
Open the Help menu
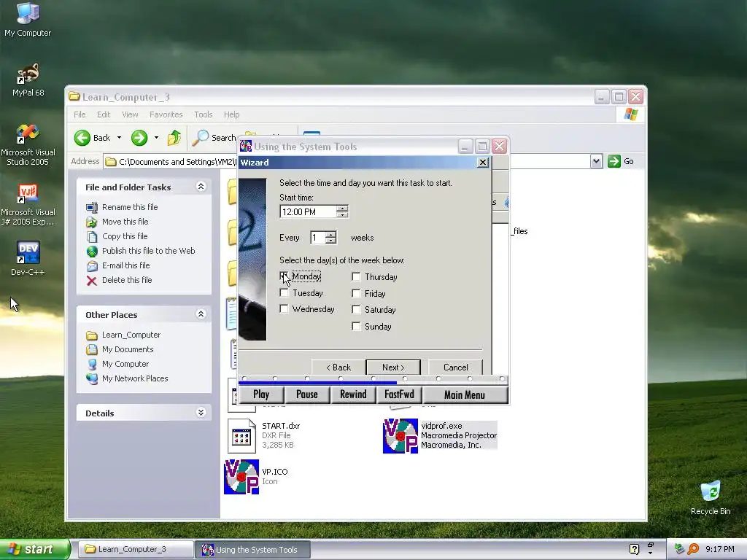click(x=231, y=114)
